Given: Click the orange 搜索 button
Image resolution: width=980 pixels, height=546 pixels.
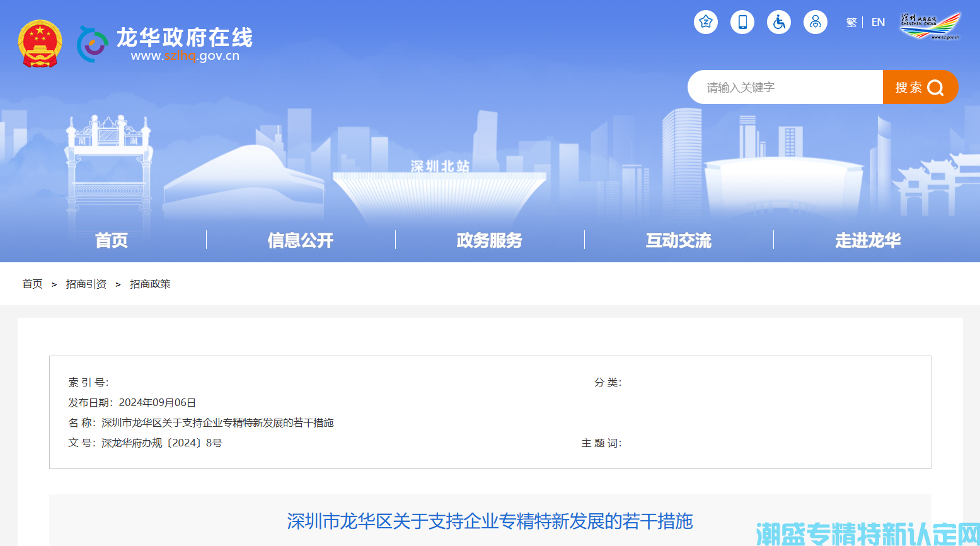Looking at the screenshot, I should (920, 87).
